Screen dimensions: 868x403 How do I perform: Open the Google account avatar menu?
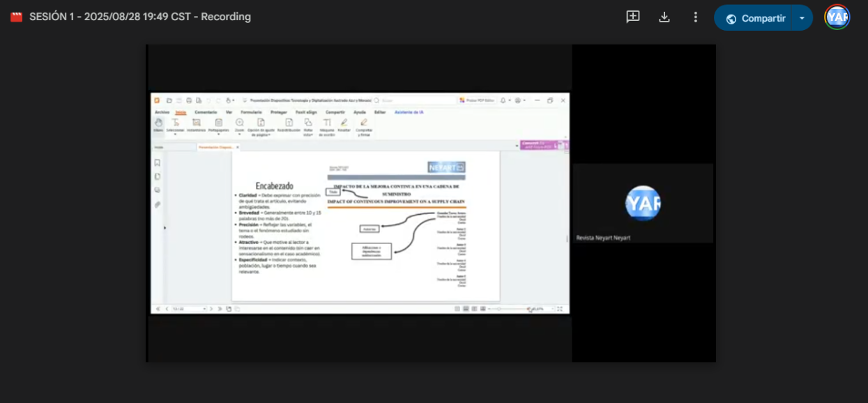pyautogui.click(x=837, y=17)
